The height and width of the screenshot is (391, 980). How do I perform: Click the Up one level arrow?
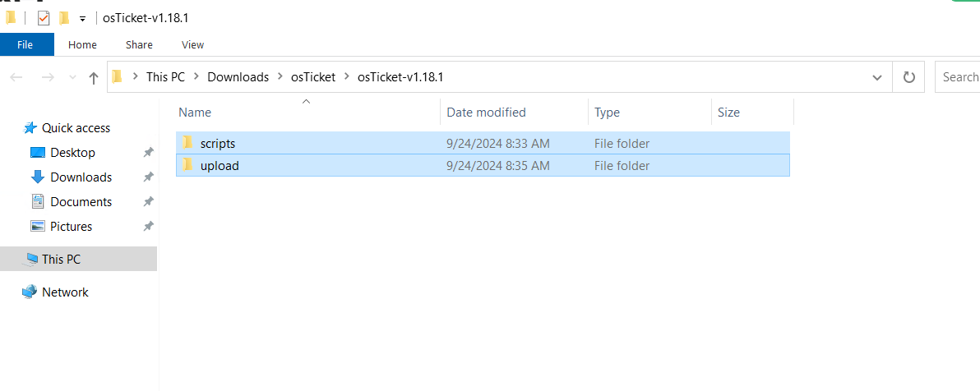94,77
